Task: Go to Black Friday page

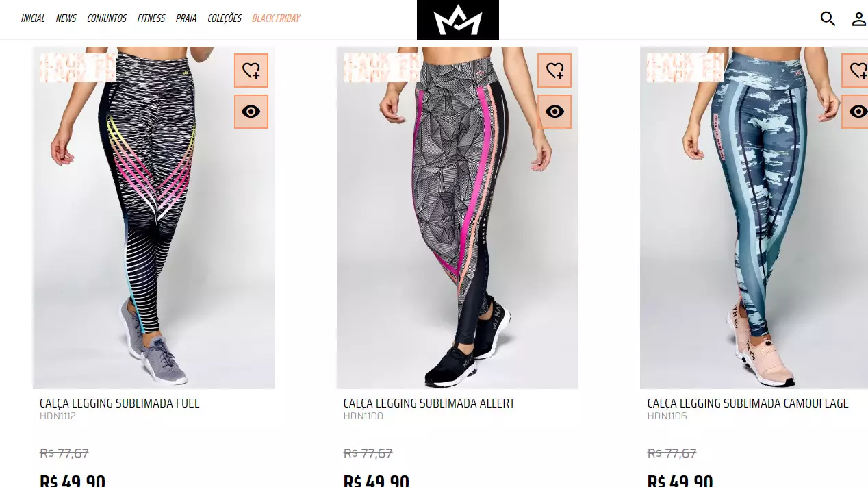Action: click(x=276, y=18)
